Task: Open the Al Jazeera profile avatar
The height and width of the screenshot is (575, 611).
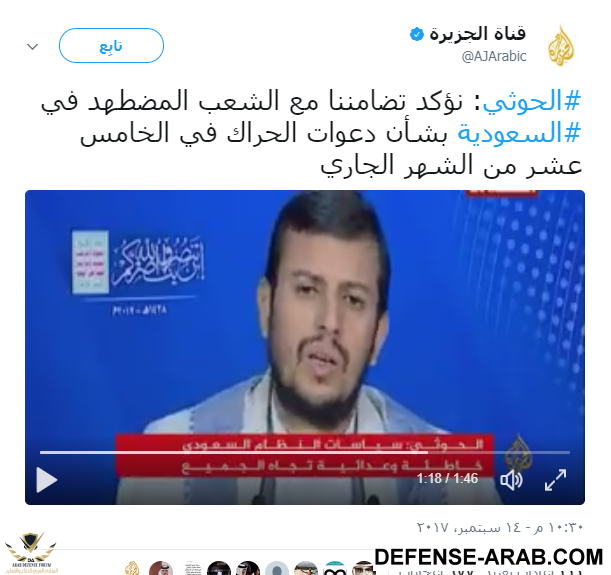Action: 561,46
